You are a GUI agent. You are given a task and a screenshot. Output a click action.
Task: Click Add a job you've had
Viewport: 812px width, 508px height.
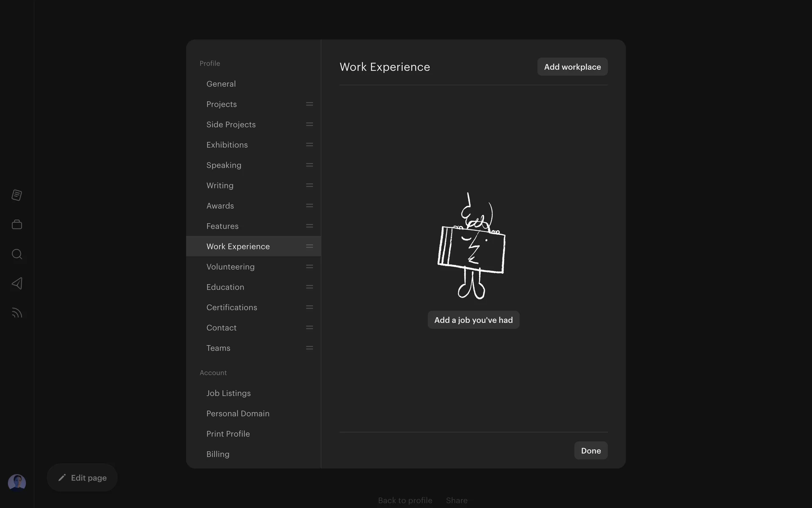[x=473, y=320]
